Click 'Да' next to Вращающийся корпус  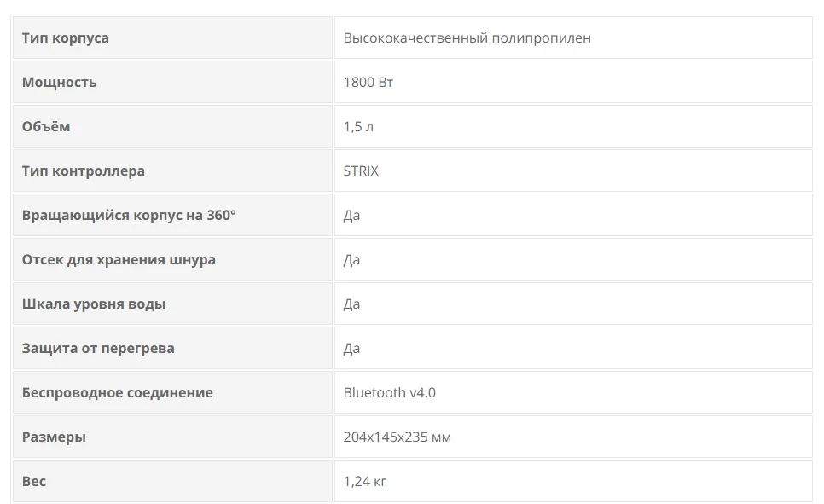coord(351,215)
